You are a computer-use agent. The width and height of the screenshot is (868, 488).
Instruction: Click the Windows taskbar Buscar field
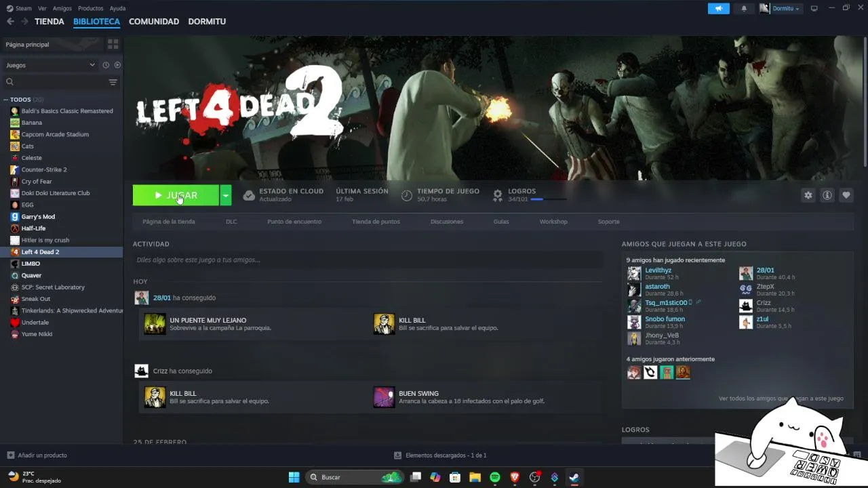[x=354, y=477]
